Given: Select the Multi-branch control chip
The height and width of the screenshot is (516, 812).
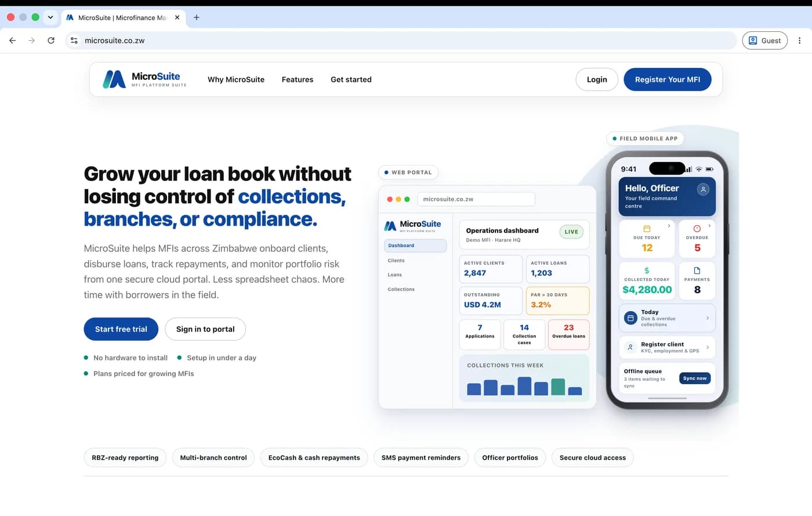Looking at the screenshot, I should (213, 457).
